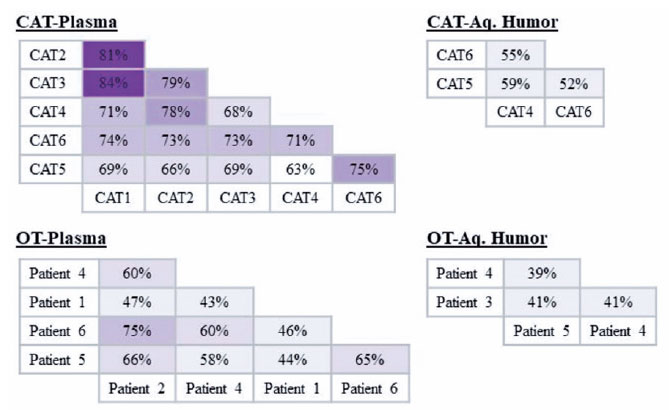Select the 68% cell in CAT-Plasma
This screenshot has width=669, height=414.
pyautogui.click(x=238, y=108)
